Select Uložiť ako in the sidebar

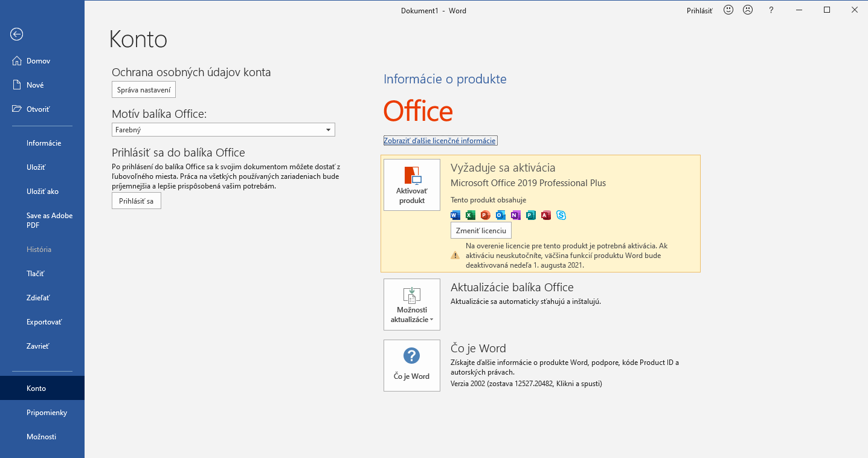42,192
